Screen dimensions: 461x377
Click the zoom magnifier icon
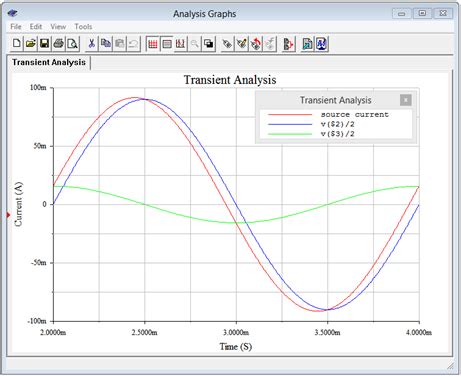coord(195,44)
